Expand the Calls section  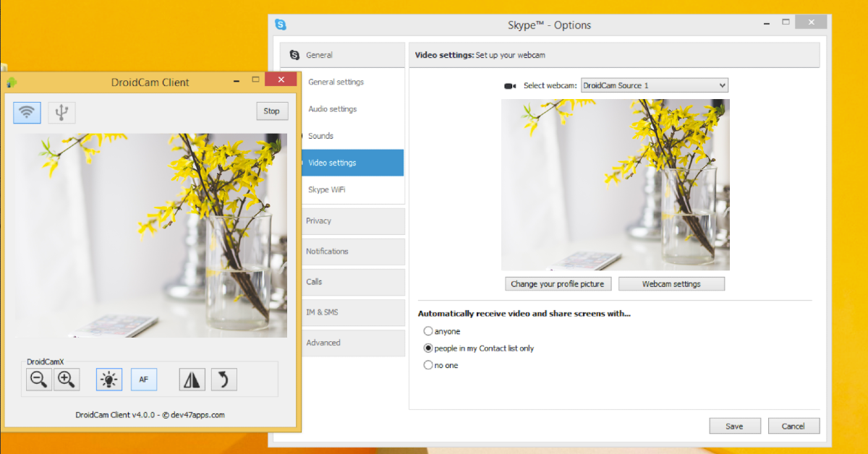coord(352,282)
